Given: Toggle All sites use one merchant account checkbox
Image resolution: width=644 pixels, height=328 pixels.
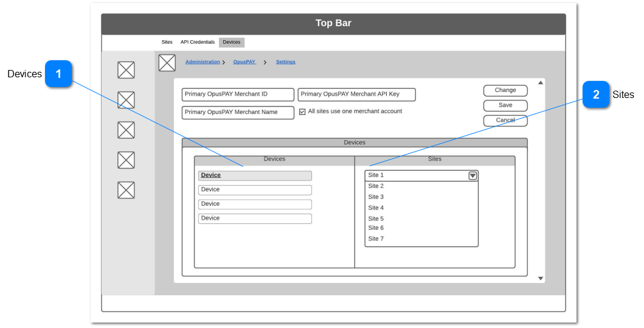Looking at the screenshot, I should [x=302, y=112].
